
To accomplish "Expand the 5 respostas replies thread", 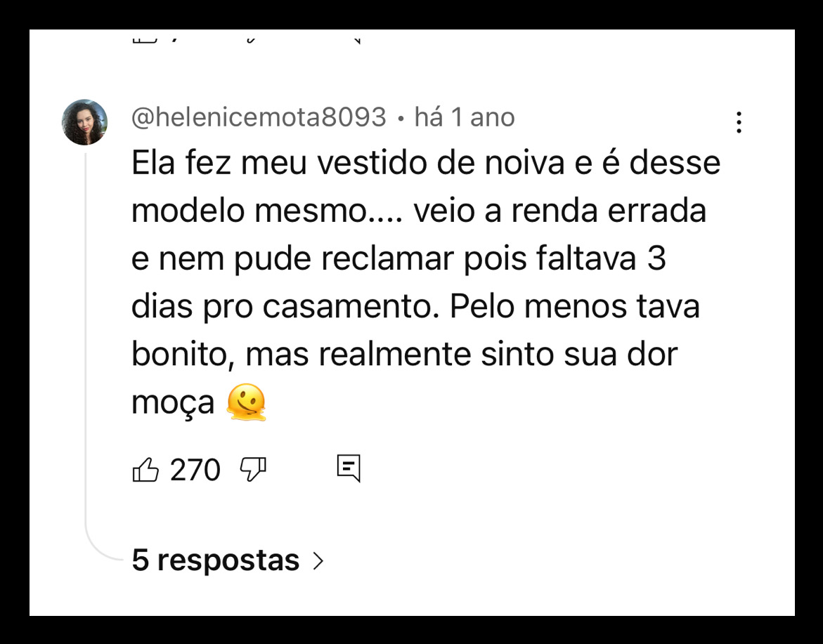I will 216,560.
